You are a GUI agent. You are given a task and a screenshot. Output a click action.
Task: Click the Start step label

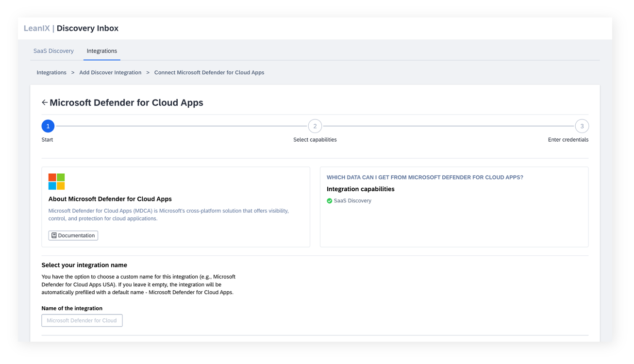click(x=47, y=140)
